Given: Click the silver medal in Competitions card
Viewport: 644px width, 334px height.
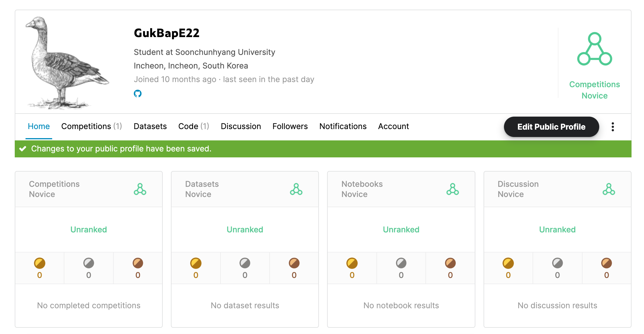Looking at the screenshot, I should (89, 263).
